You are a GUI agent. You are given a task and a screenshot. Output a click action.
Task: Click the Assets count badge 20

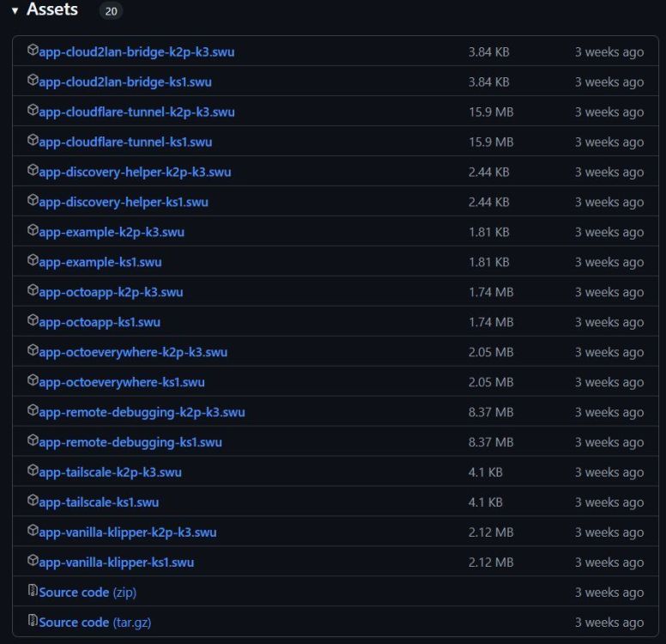click(x=111, y=11)
